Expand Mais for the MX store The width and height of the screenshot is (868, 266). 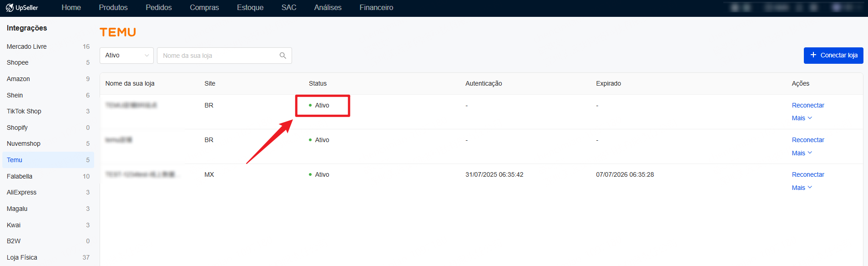pyautogui.click(x=802, y=188)
